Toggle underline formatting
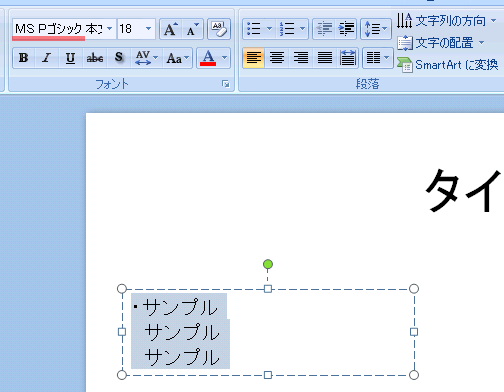 coord(70,58)
